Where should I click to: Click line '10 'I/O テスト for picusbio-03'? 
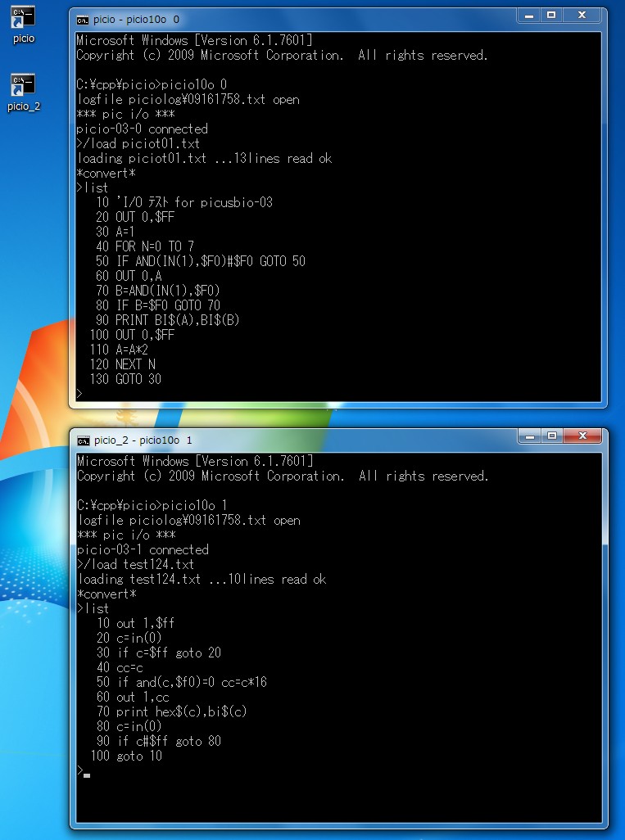183,202
